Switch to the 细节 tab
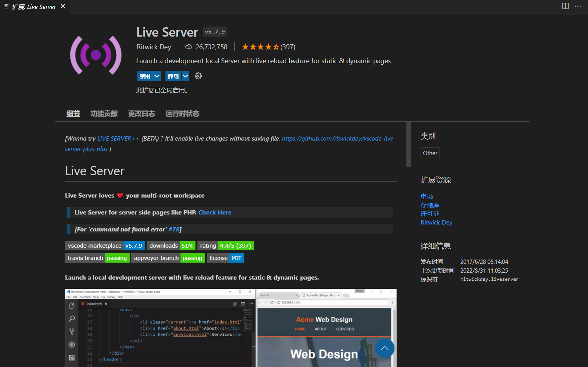 click(x=73, y=114)
